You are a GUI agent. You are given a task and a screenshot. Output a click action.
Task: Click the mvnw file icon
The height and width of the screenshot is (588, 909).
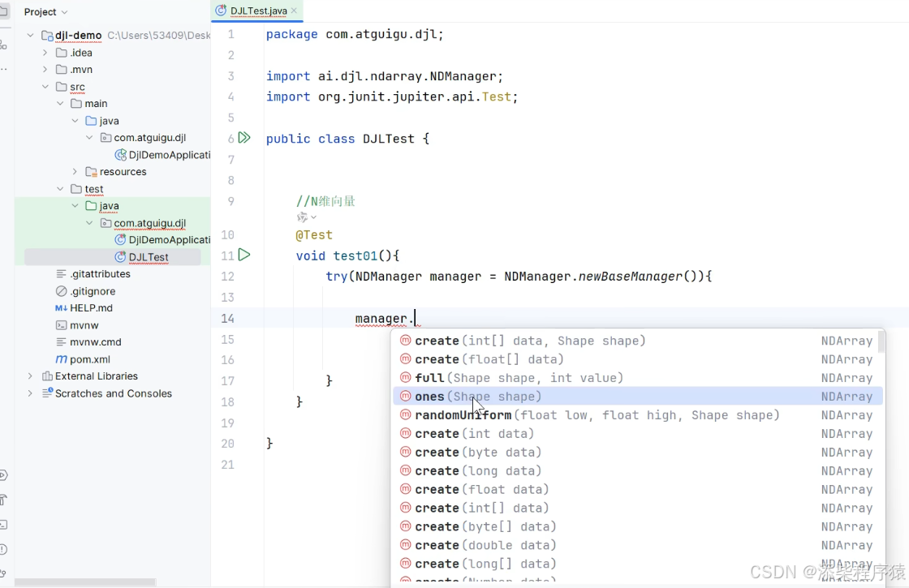(x=61, y=325)
